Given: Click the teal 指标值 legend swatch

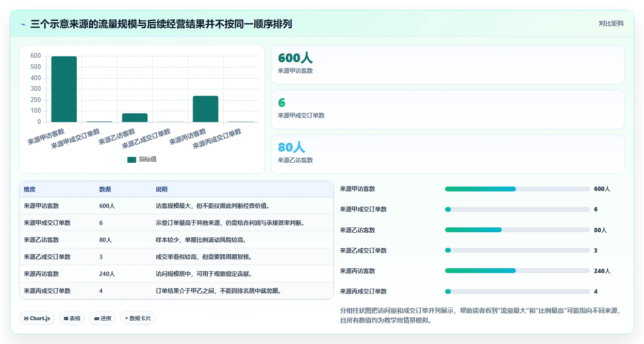Looking at the screenshot, I should 132,160.
